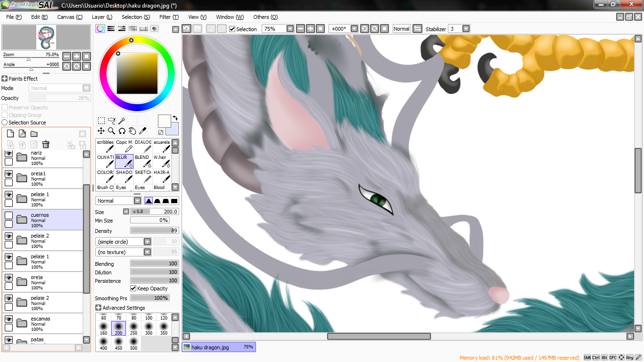644x362 pixels.
Task: Open the brush size multiplier dropdown
Action: pos(126,212)
